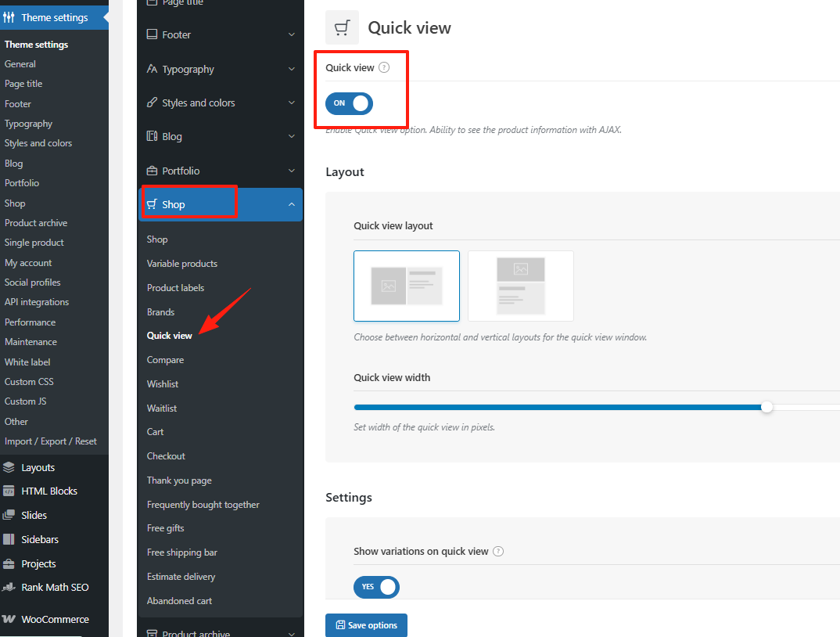Open Free shipping bar settings

[182, 552]
